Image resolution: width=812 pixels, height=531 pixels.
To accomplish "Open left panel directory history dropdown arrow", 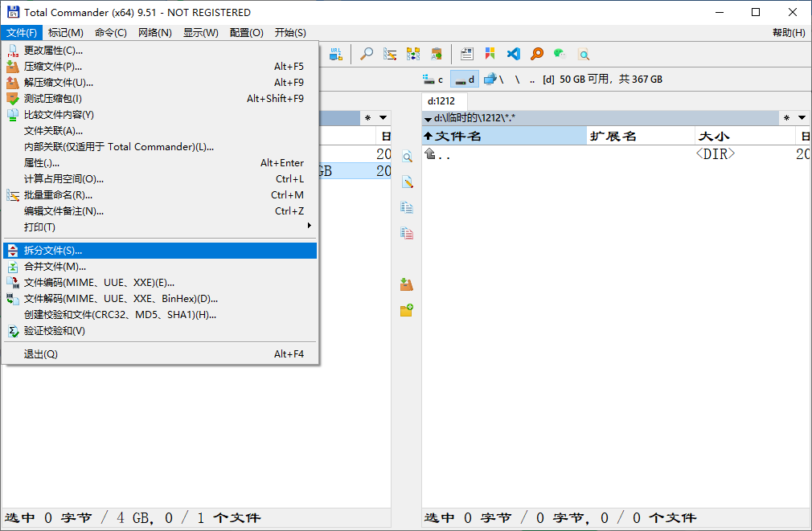I will [383, 118].
